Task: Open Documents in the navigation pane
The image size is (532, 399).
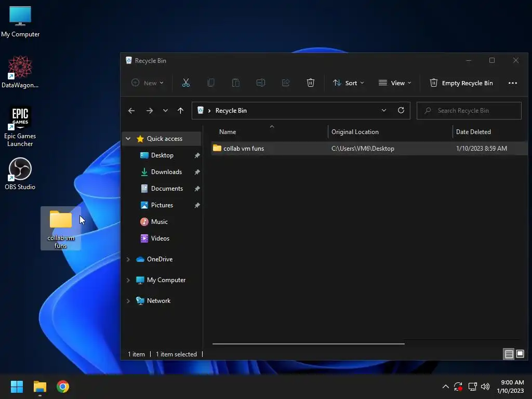Action: coord(167,189)
